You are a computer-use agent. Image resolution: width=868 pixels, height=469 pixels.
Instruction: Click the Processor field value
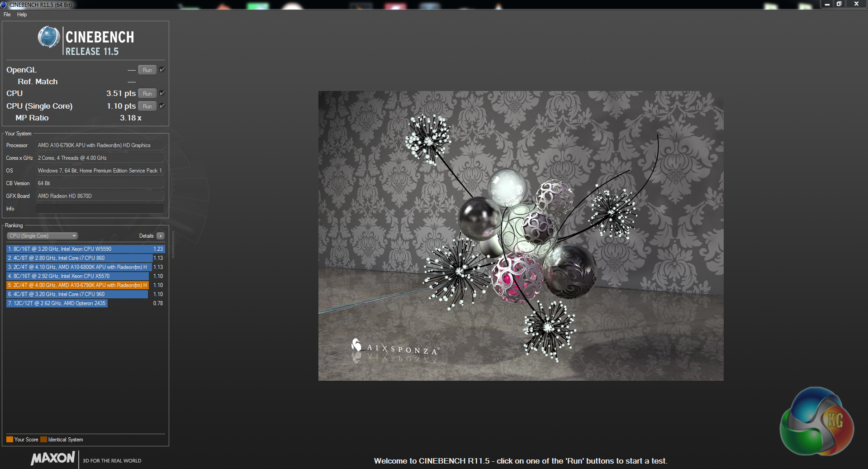100,145
